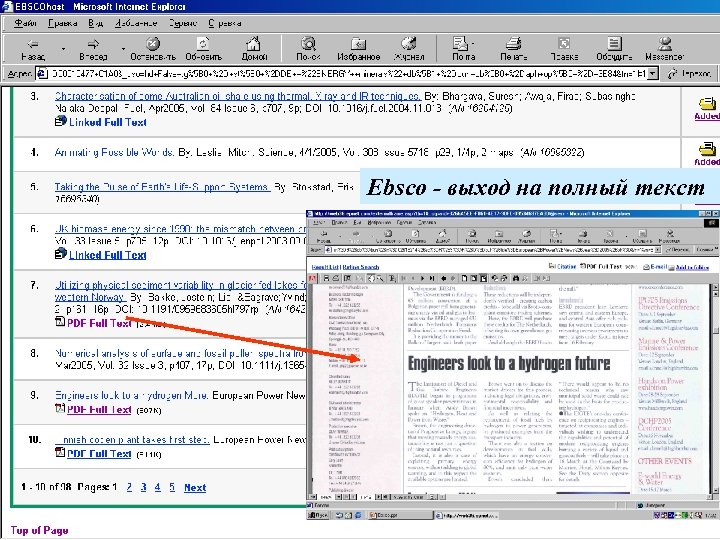Click the Added folder icon for result 4
Screen dimensions: 720x540
tap(707, 149)
